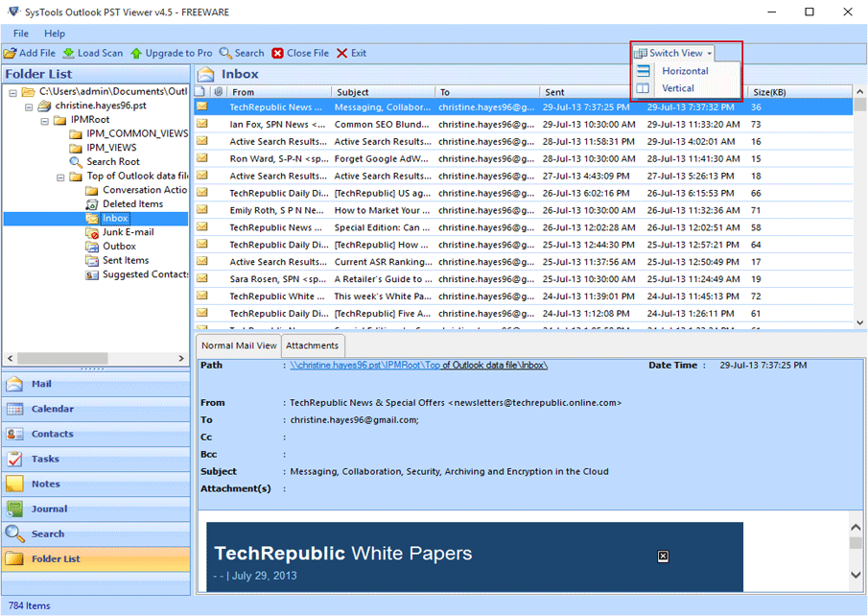Select Horizontal view option
Screen dimensions: 868x616
685,71
